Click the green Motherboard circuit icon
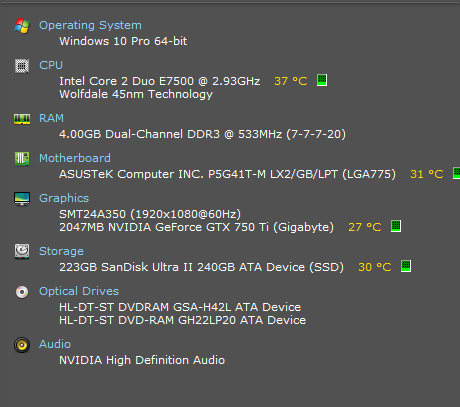Screen dimensions: 460x407 click(x=22, y=159)
